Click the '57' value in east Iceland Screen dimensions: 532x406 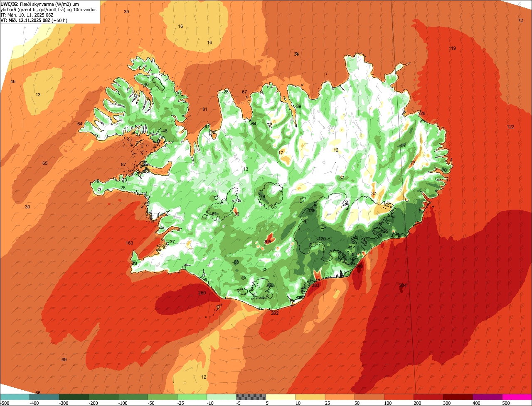coord(403,145)
